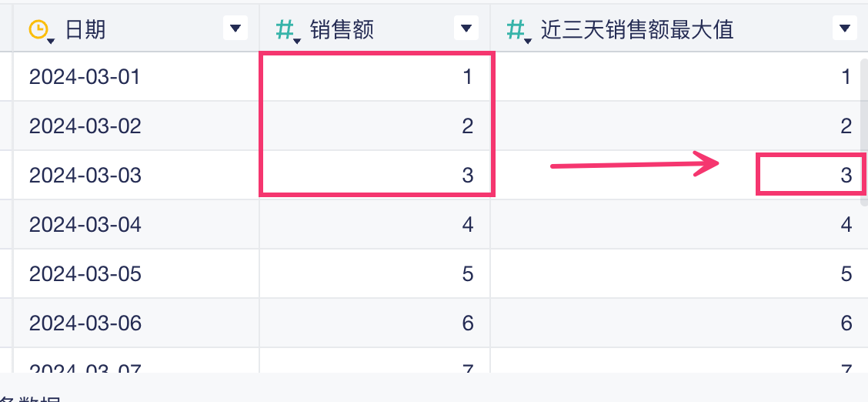Click the clock type icon beside 日期
Screen dimensions: 868x402
(x=38, y=29)
